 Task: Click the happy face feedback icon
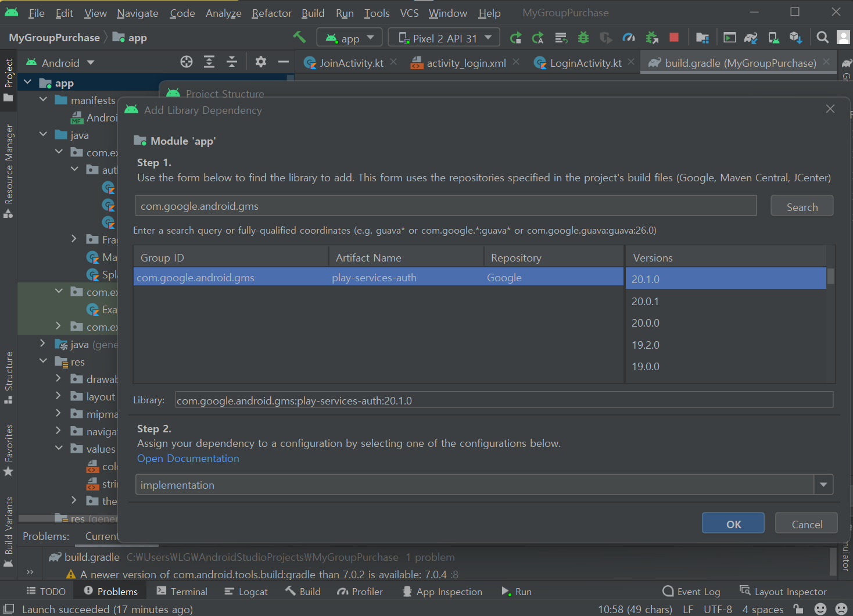point(820,608)
